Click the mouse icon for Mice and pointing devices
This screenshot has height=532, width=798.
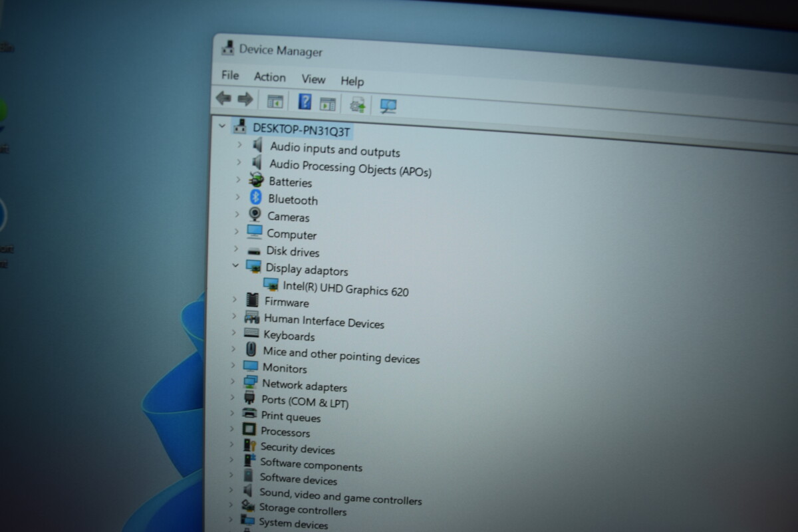coord(251,349)
